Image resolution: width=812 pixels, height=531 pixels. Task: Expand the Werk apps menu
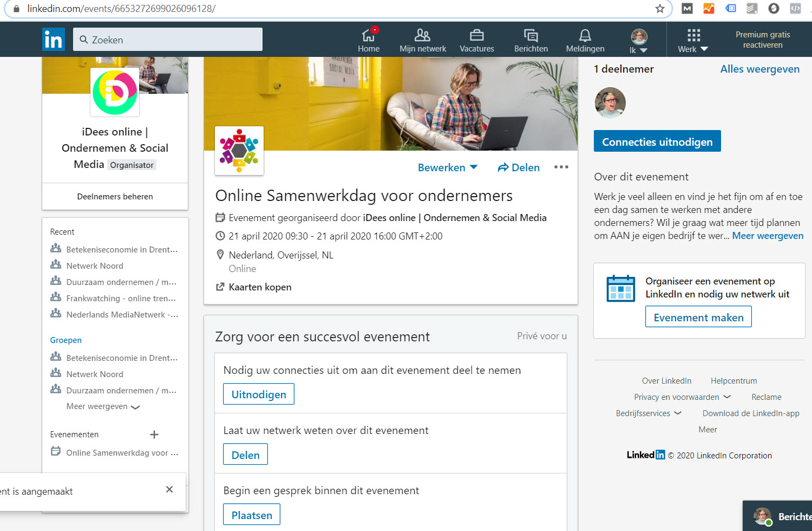[x=693, y=41]
